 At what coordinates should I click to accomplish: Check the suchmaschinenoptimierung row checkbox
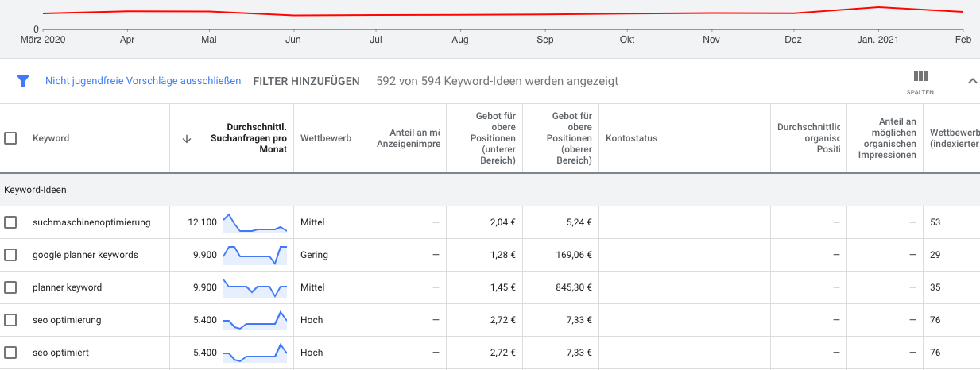click(x=11, y=222)
